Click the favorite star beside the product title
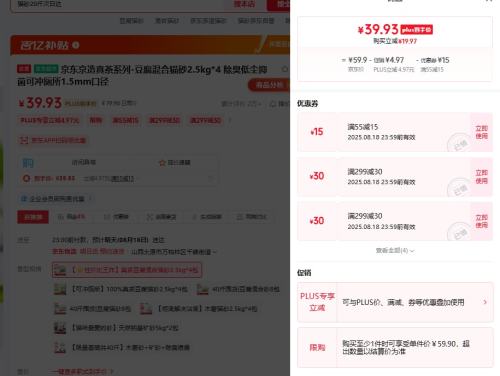Screen dimensions: 500x376 coord(285,69)
